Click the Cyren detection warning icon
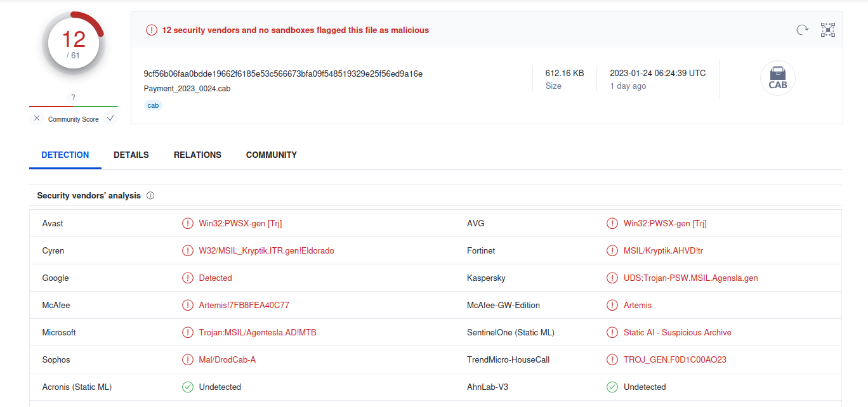The width and height of the screenshot is (868, 407). pyautogui.click(x=188, y=250)
